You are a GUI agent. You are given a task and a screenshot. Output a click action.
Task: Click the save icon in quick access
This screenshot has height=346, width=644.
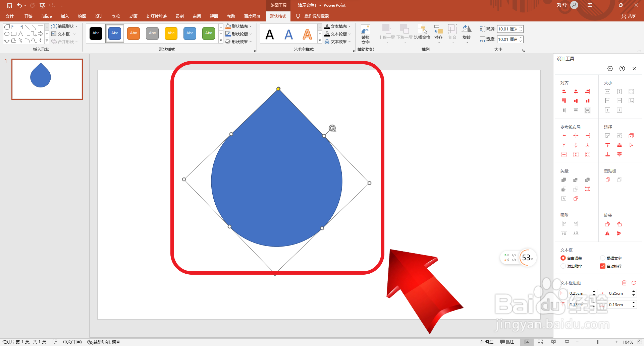pos(9,5)
